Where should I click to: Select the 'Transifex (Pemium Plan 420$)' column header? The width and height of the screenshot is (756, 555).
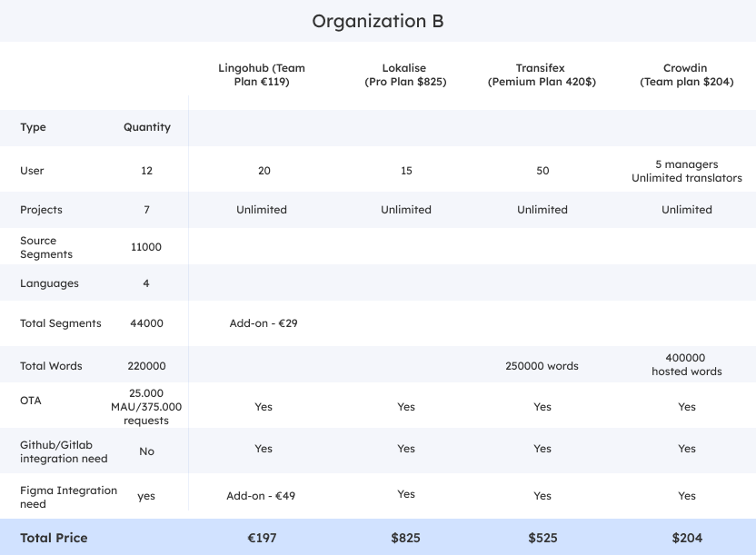point(542,74)
